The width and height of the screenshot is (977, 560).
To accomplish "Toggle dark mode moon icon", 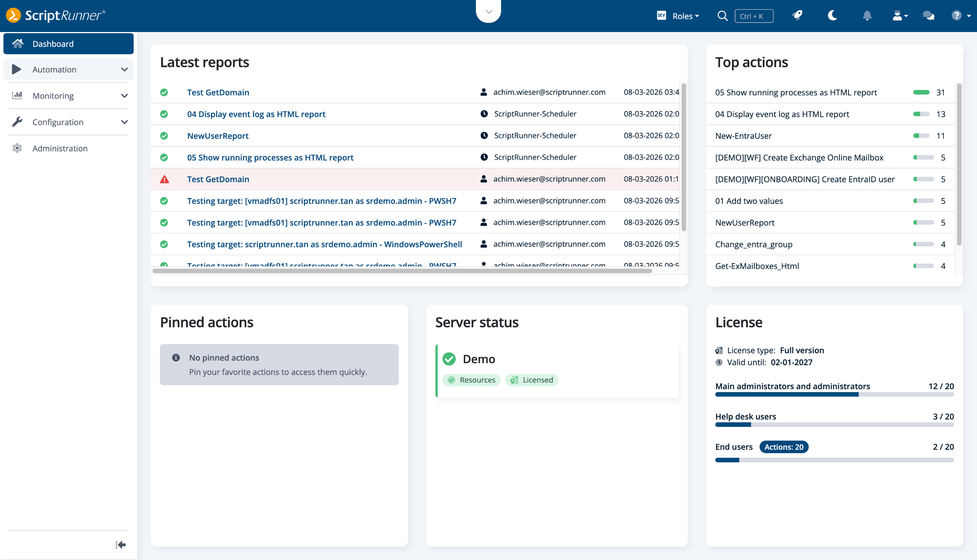I will pos(832,15).
